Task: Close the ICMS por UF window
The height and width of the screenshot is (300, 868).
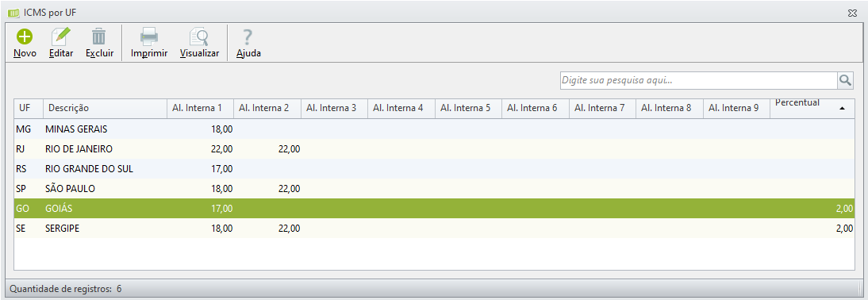Action: pos(853,12)
